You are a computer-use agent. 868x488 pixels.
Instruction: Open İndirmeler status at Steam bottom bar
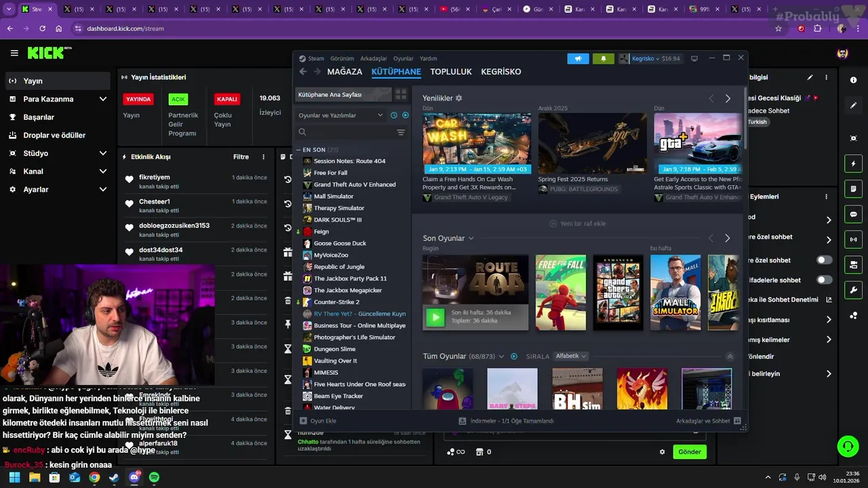507,421
